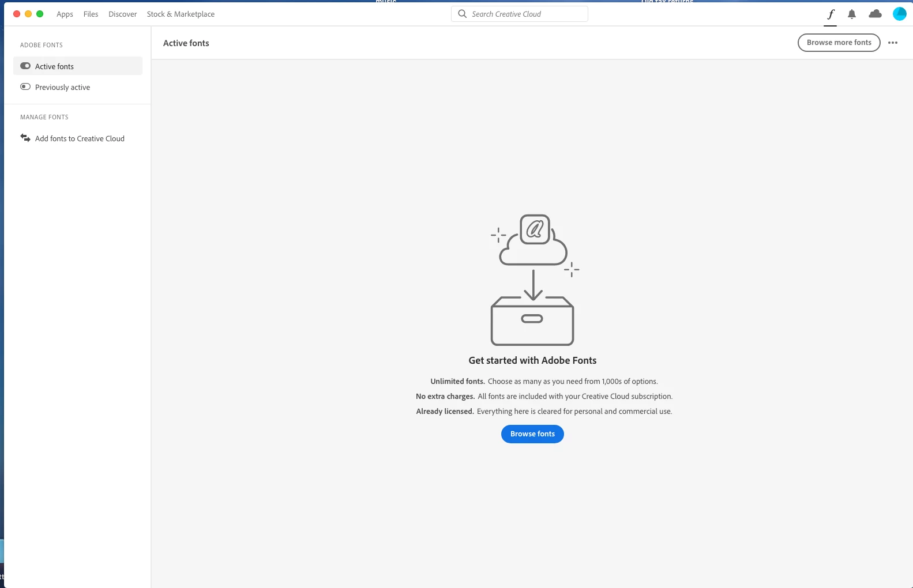Image resolution: width=913 pixels, height=588 pixels.
Task: Select Previously active label in sidebar
Action: [62, 87]
